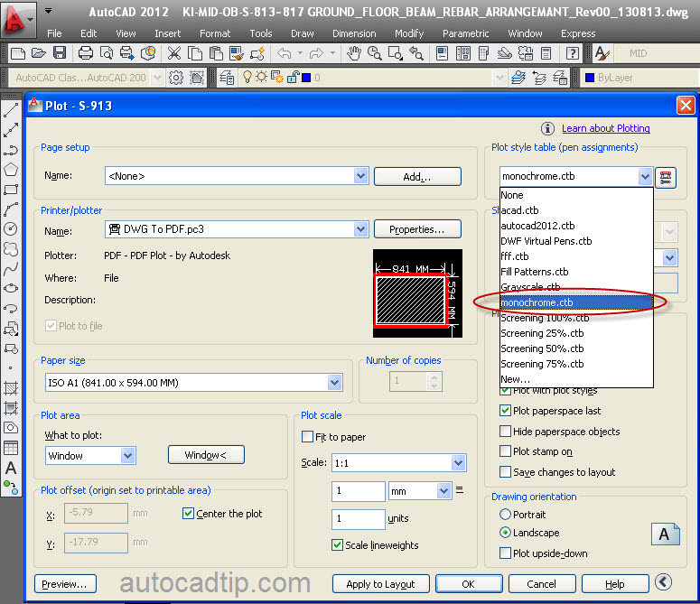Image resolution: width=700 pixels, height=604 pixels.
Task: Click the Cut scissors icon
Action: click(173, 53)
